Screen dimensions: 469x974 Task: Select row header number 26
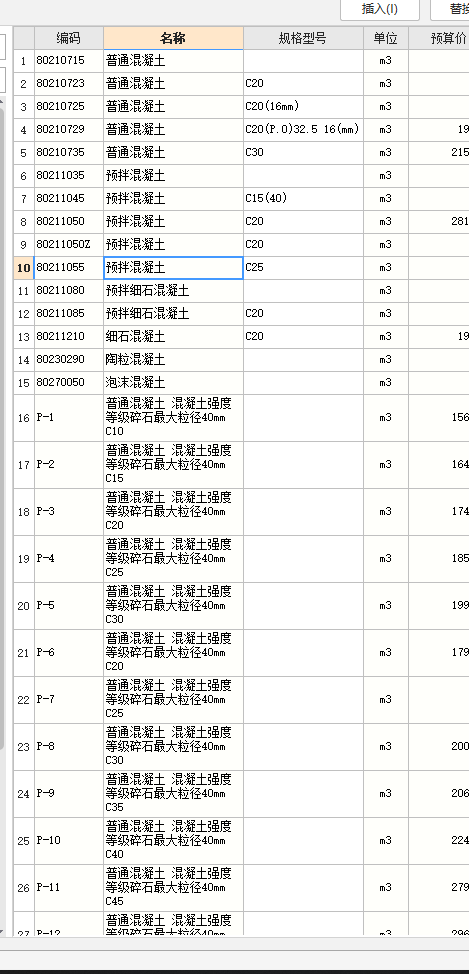click(24, 888)
